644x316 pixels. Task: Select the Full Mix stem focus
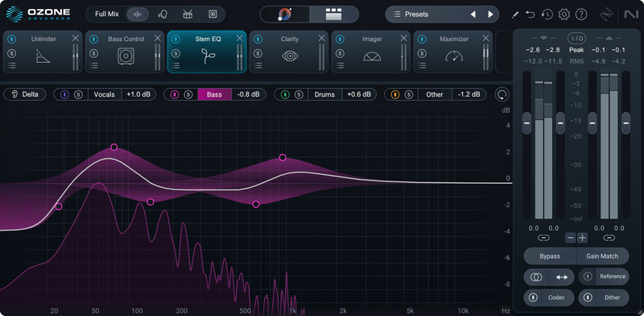(107, 14)
